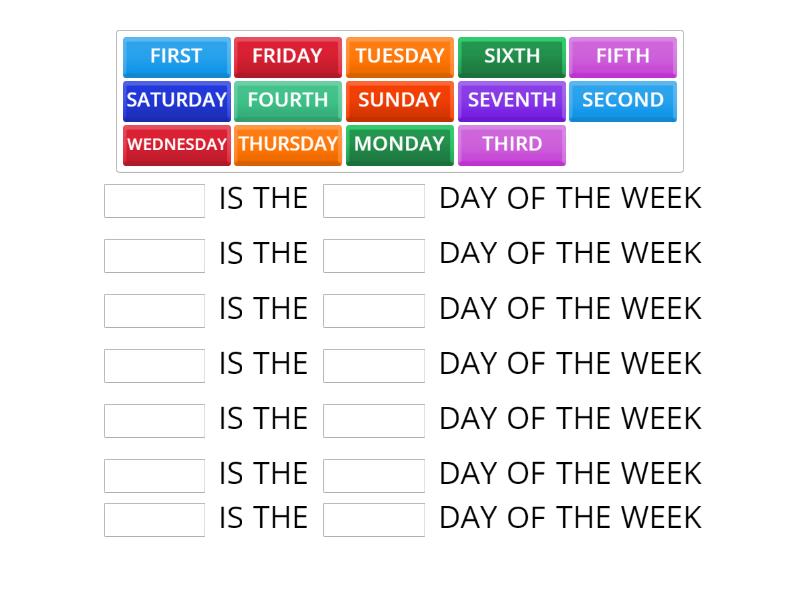The width and height of the screenshot is (800, 600).
Task: Select the SATURDAY word tile
Action: tap(176, 101)
